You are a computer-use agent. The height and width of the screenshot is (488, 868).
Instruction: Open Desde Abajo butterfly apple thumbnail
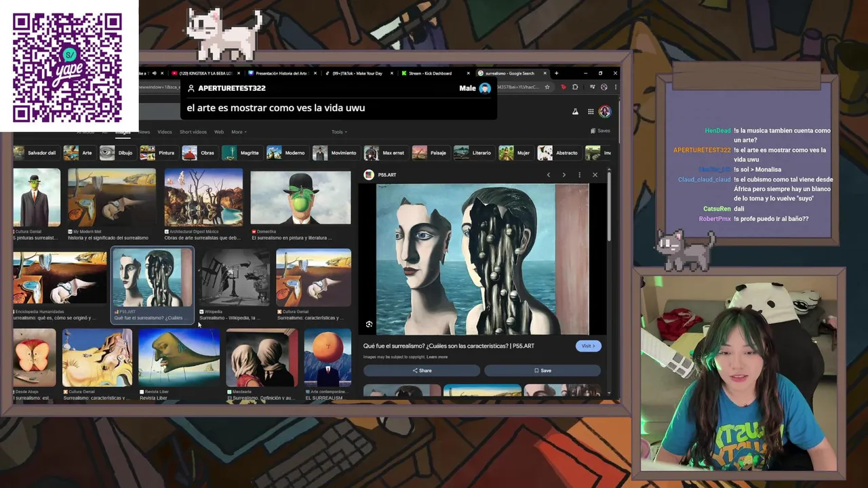(x=35, y=358)
